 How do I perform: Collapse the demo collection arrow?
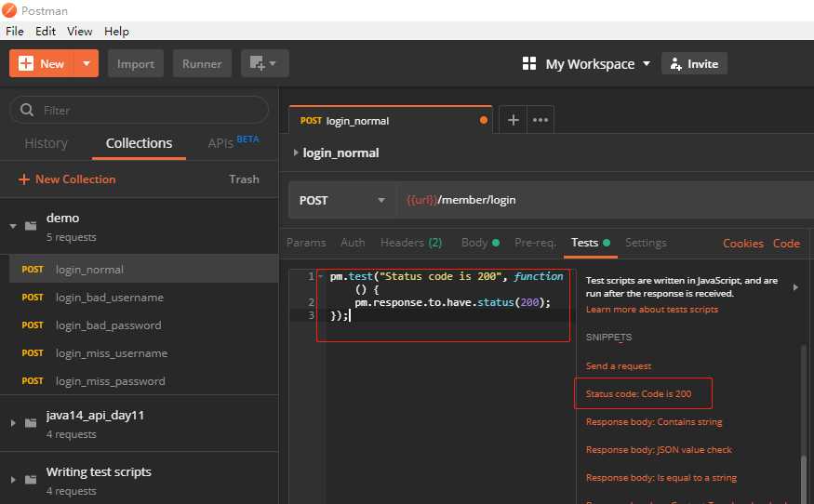tap(13, 226)
